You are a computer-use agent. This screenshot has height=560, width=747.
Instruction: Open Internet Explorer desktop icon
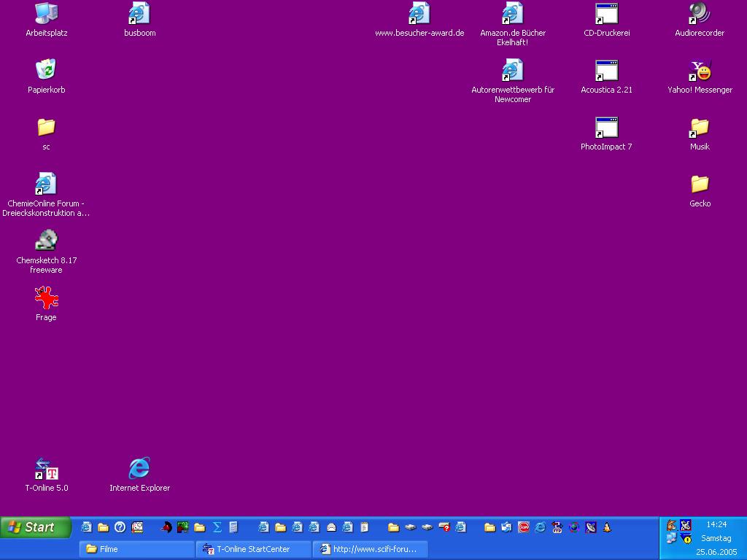(x=139, y=469)
